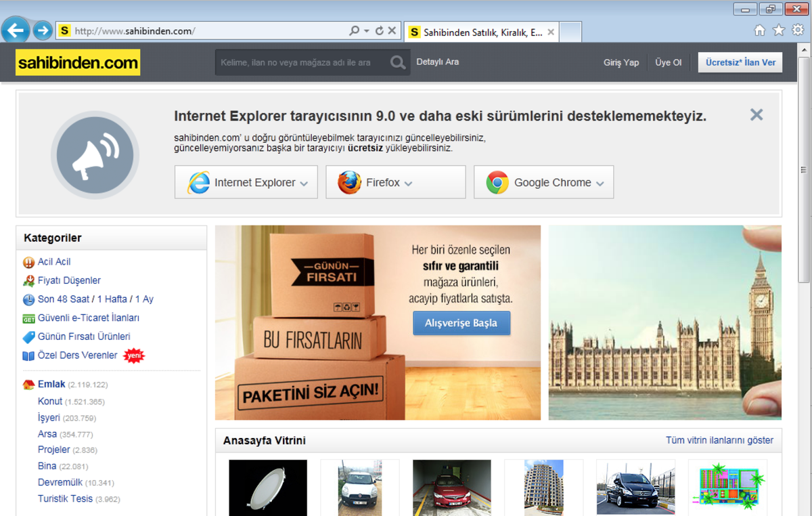Click the Ücretsiz İlan Ver button

pyautogui.click(x=740, y=62)
